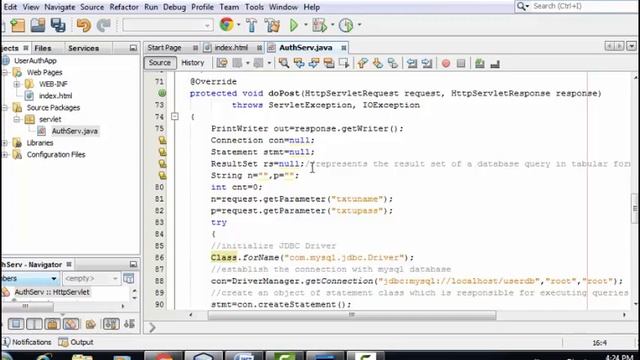The height and width of the screenshot is (360, 640).
Task: Click the red Start Macro Recording icon
Action: (x=446, y=63)
